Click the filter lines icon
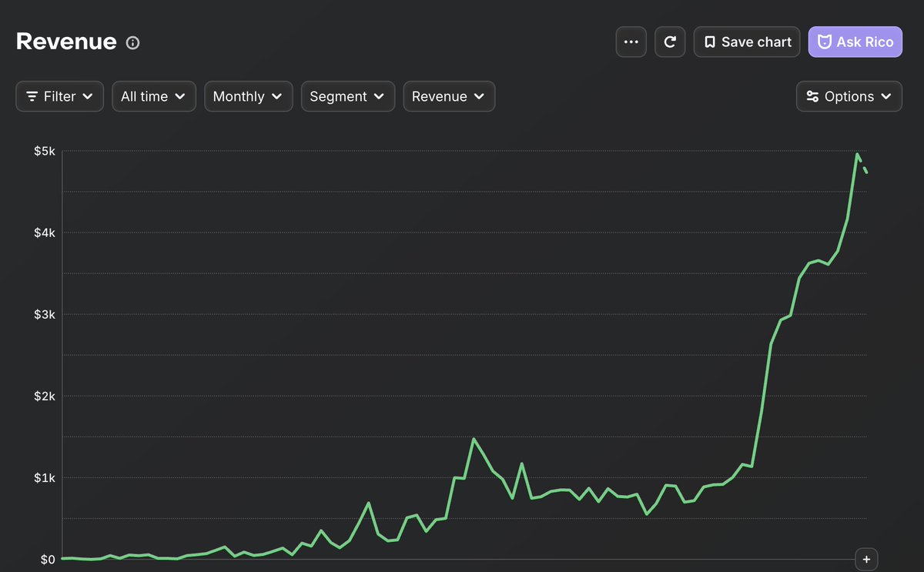 [x=32, y=96]
